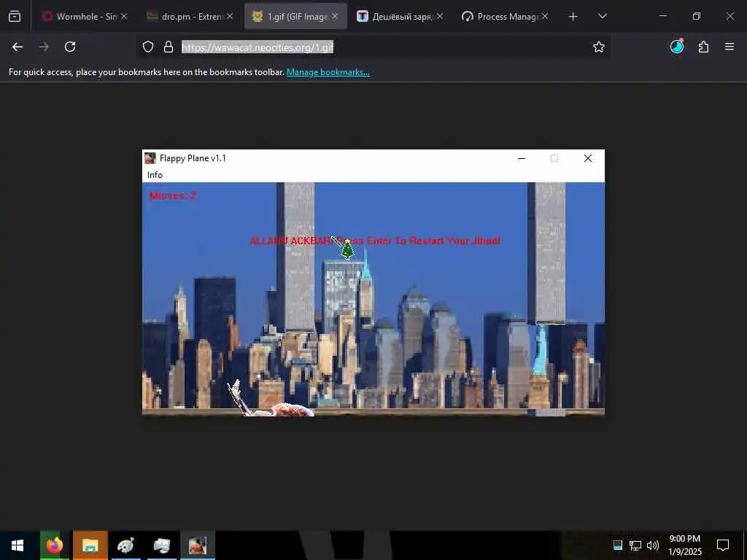
Task: Open the volume speaker tray icon
Action: point(653,545)
